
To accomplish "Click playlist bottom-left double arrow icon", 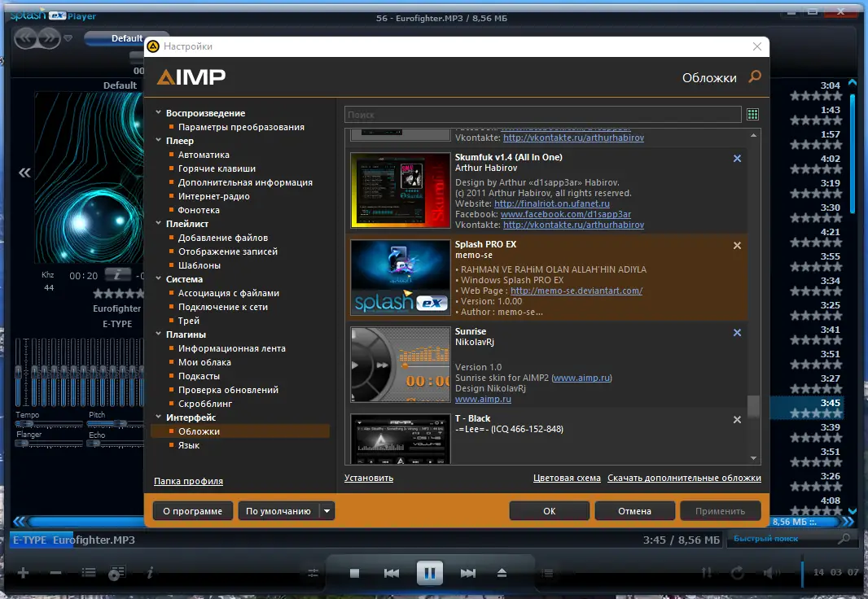I will click(x=20, y=521).
